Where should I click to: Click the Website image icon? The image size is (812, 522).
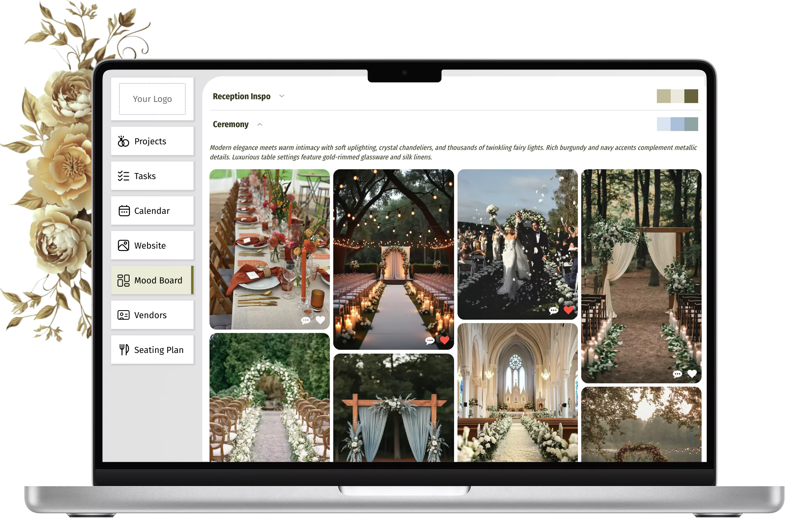[124, 245]
